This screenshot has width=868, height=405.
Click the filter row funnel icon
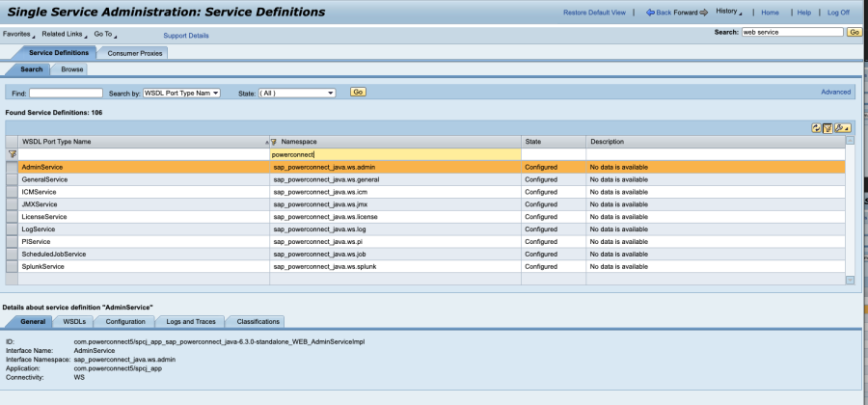(13, 154)
